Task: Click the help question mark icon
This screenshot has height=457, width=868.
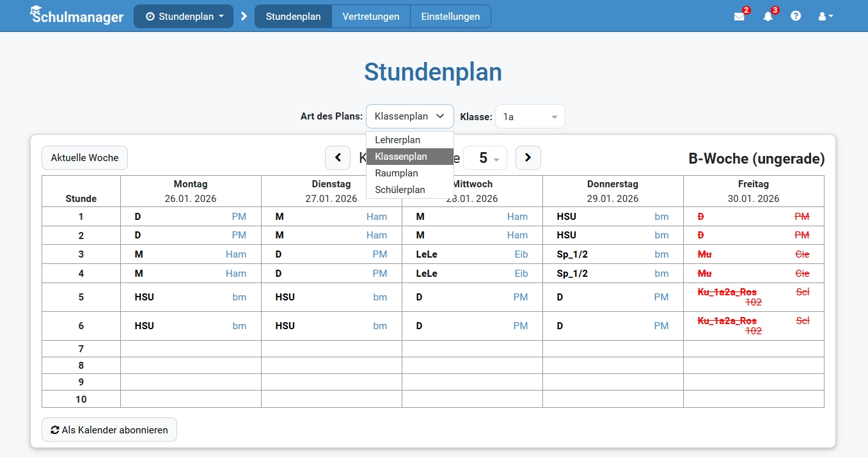Action: (x=796, y=17)
